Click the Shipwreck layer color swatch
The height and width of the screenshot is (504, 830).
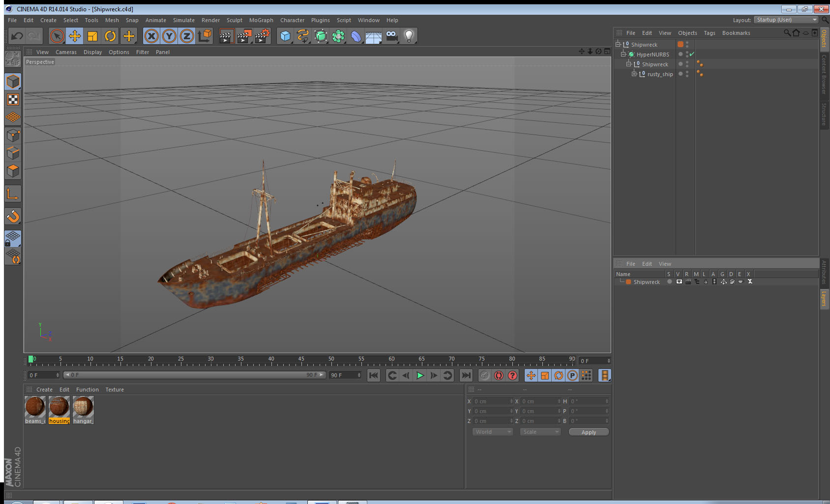click(628, 282)
